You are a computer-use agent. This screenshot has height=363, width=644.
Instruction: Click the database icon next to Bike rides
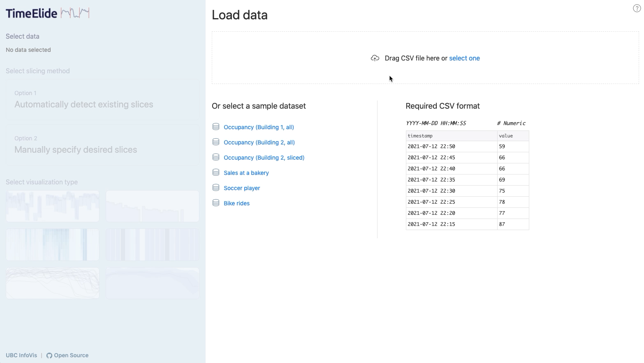[x=216, y=202]
